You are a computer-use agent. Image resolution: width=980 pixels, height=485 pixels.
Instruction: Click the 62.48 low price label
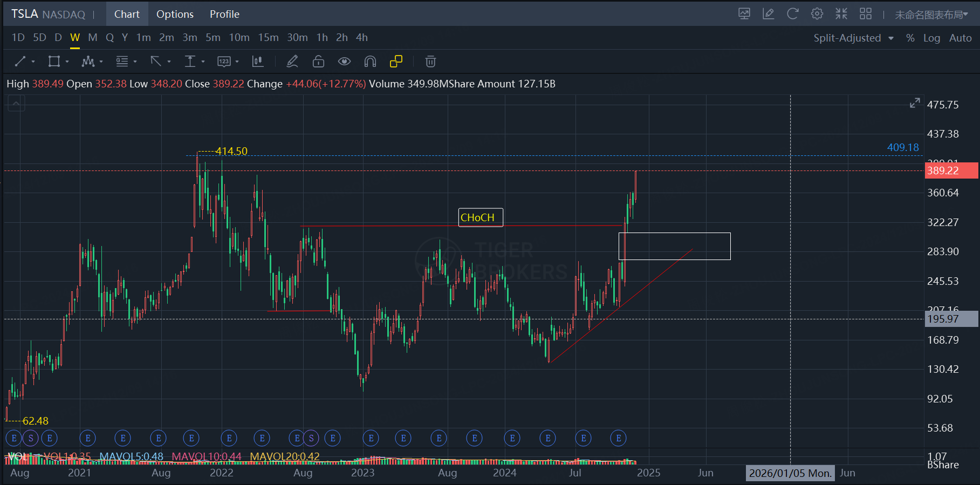click(x=36, y=421)
